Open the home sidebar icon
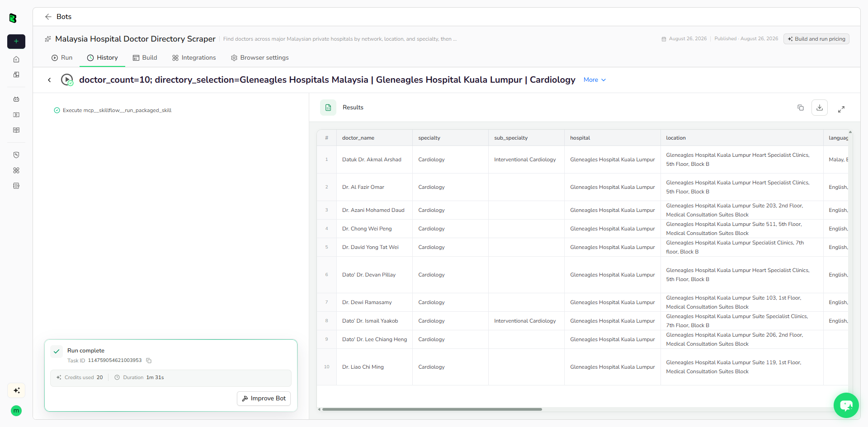The image size is (868, 427). 16,59
